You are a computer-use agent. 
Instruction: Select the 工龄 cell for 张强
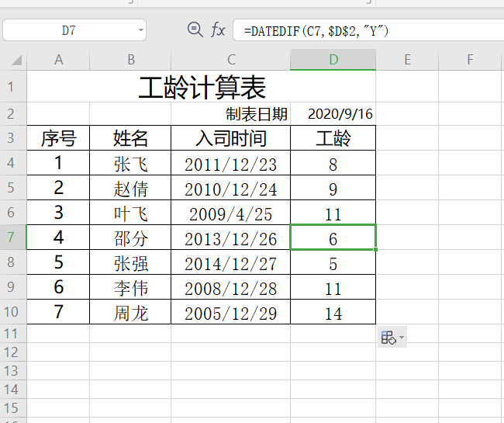point(333,262)
